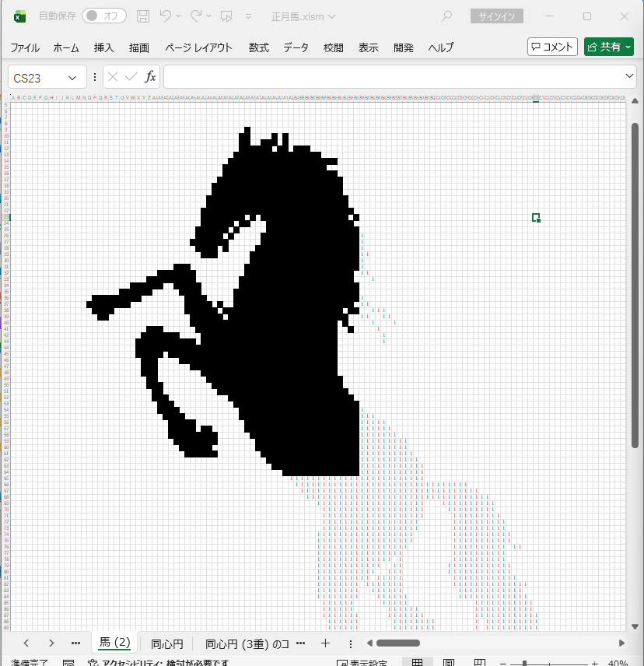Open Customize Quick Access Toolbar dropdown
Image resolution: width=644 pixels, height=666 pixels.
248,16
